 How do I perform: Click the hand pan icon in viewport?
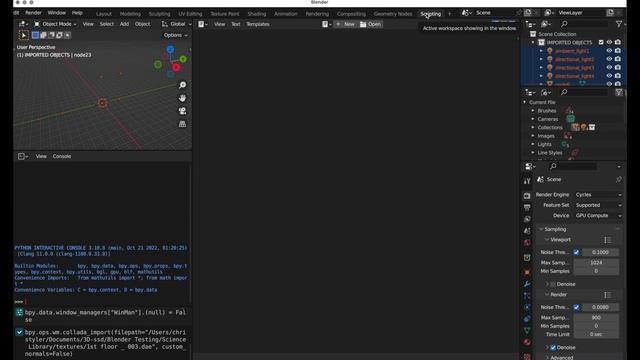(x=182, y=98)
